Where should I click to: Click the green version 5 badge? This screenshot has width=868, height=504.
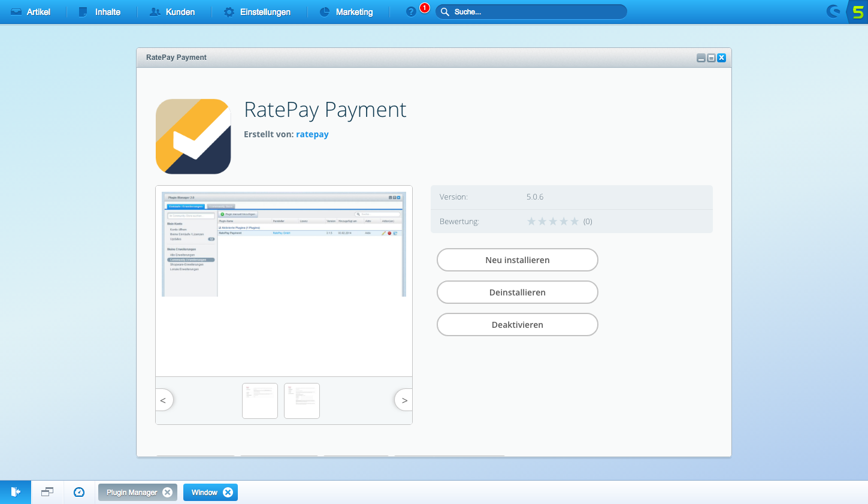point(858,12)
